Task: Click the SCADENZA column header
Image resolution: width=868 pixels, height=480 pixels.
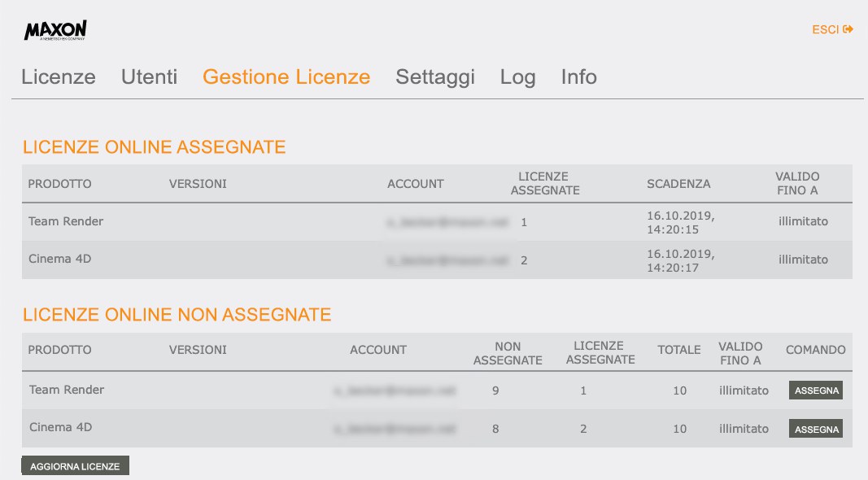Action: point(678,184)
